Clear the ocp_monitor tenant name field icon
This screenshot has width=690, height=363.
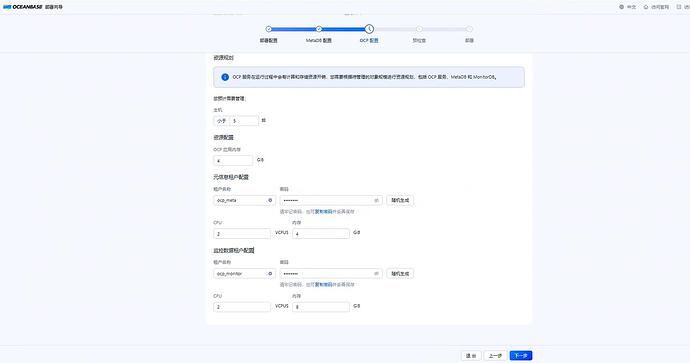pos(270,274)
